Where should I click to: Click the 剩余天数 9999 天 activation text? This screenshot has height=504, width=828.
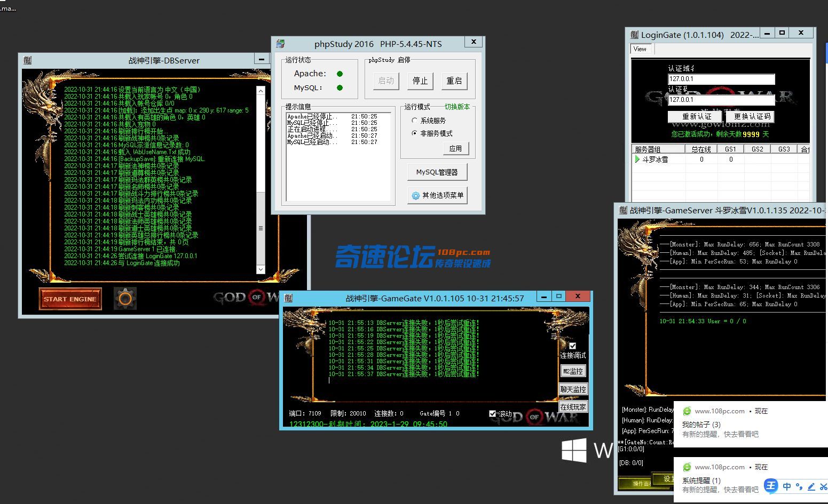[x=720, y=134]
